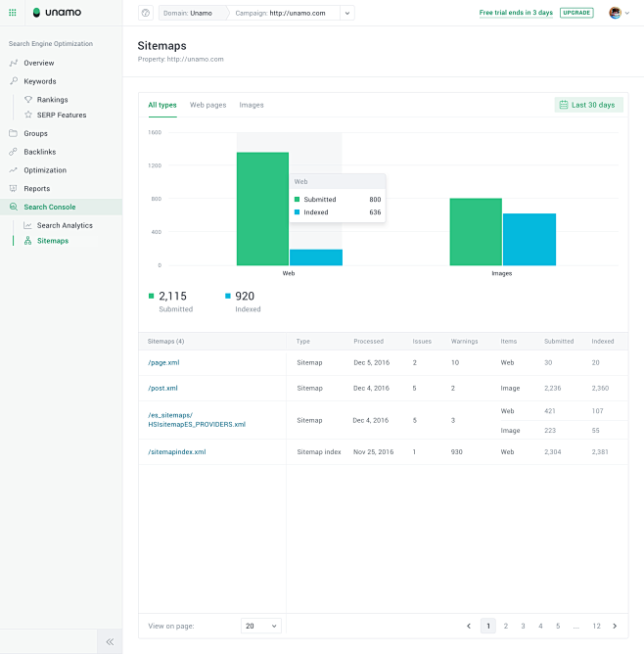
Task: Click the green Web submitted bar
Action: [x=262, y=209]
